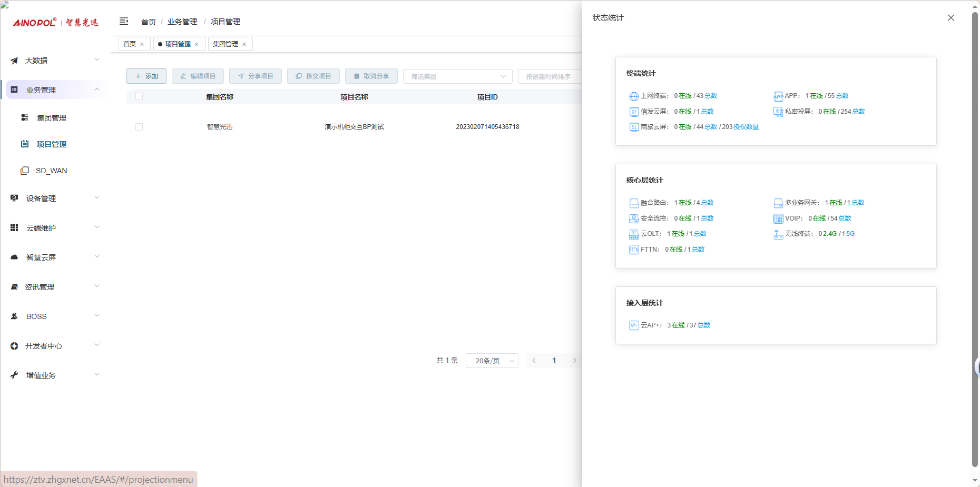Click the VOIP icon in 核心层统计
Viewport: 980px width, 487px height.
778,219
